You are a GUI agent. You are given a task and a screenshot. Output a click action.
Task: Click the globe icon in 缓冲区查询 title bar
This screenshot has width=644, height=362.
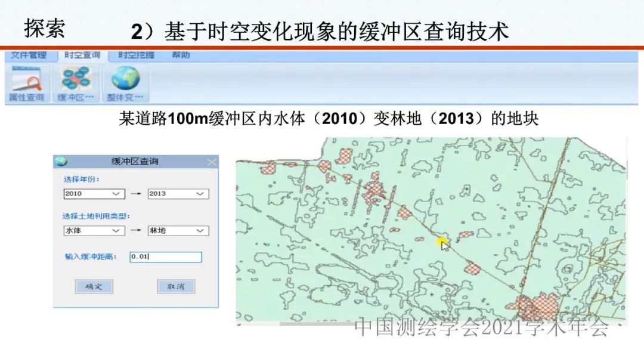[x=61, y=162]
